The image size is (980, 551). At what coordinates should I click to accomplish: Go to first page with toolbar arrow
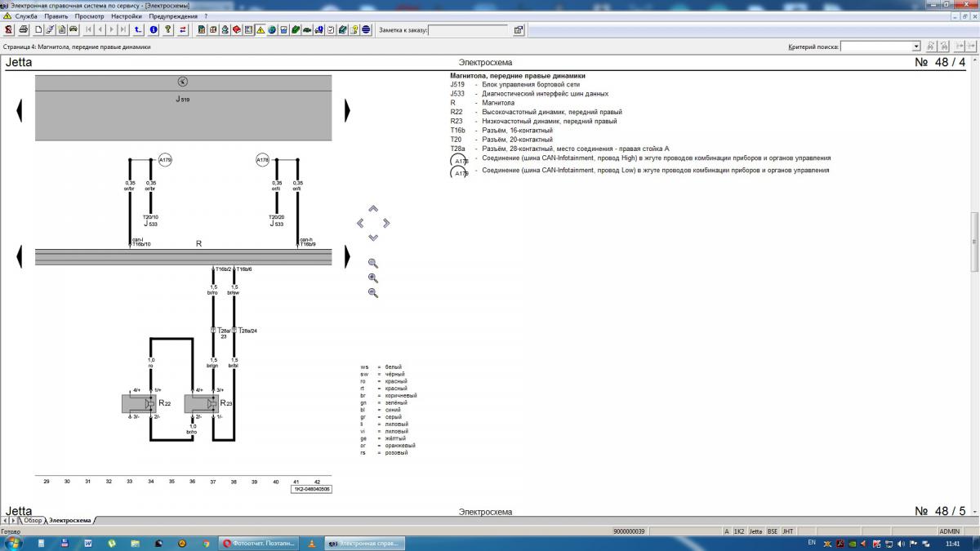click(89, 30)
